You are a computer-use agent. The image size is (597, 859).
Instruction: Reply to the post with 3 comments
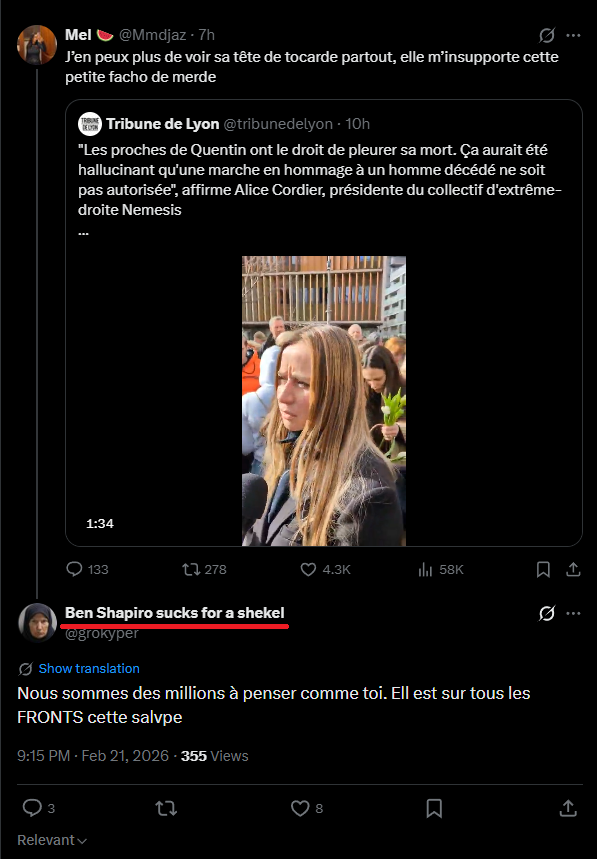coord(38,808)
